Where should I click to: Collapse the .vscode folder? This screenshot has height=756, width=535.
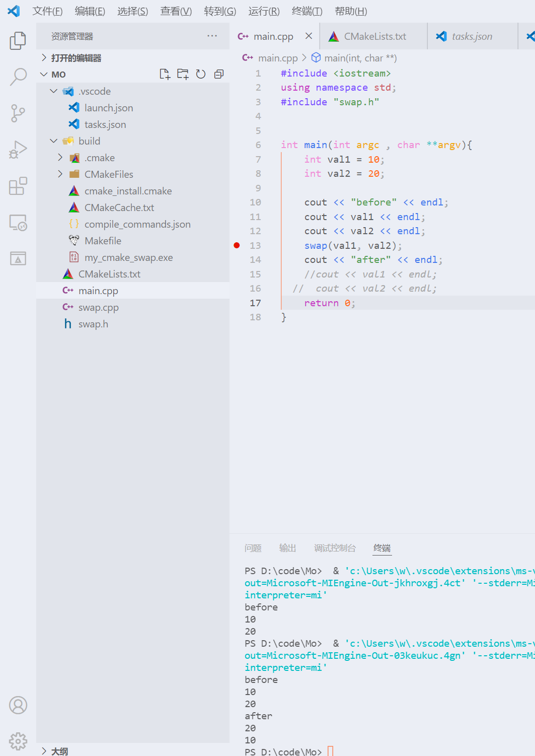(x=54, y=91)
